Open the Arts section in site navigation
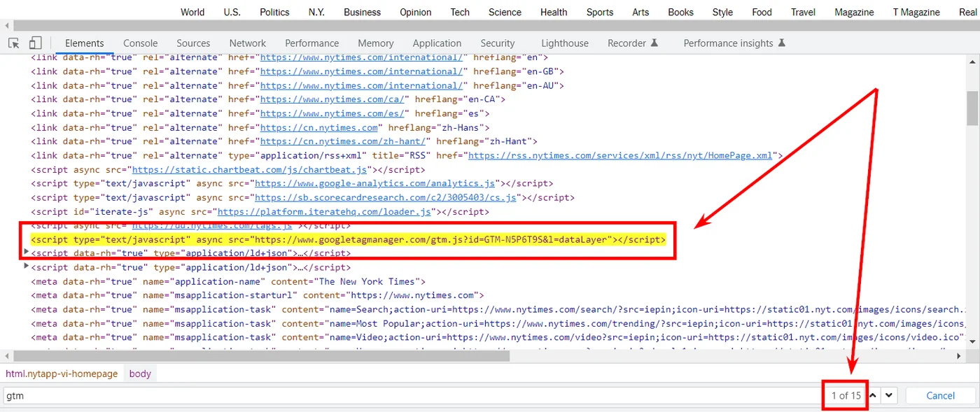Image resolution: width=980 pixels, height=412 pixels. point(640,12)
